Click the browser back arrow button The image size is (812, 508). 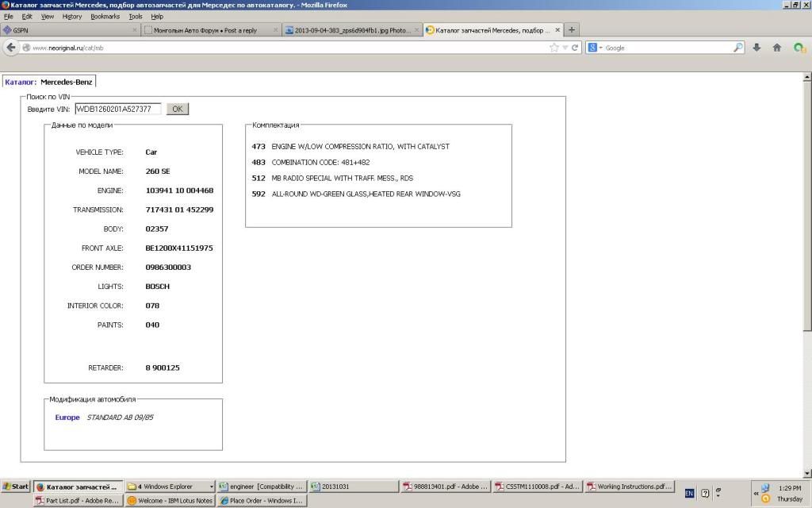tap(11, 48)
